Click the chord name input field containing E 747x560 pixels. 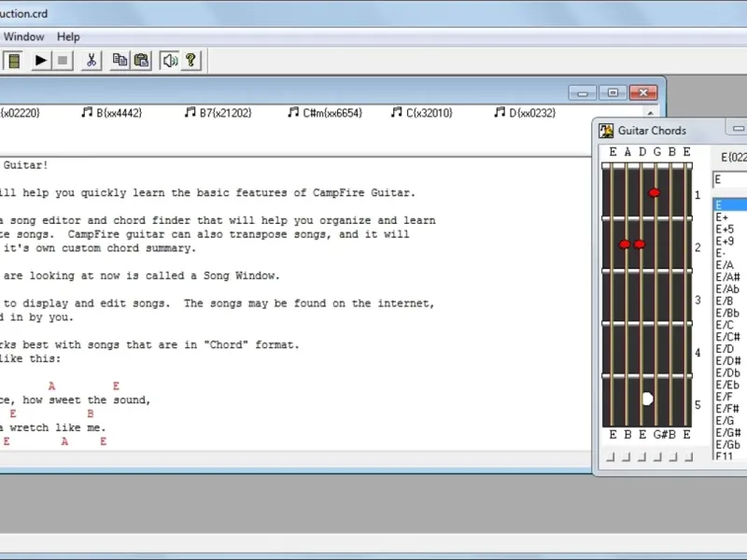tap(730, 180)
